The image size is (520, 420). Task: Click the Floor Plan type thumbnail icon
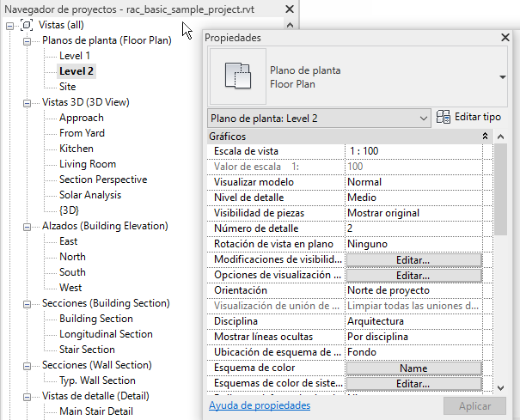coord(236,76)
